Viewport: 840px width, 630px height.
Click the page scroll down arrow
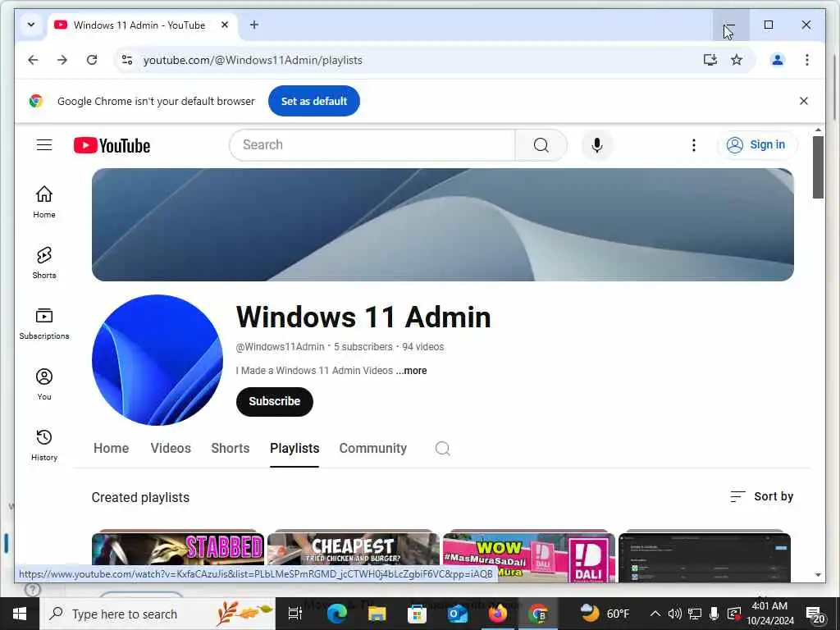pyautogui.click(x=818, y=575)
